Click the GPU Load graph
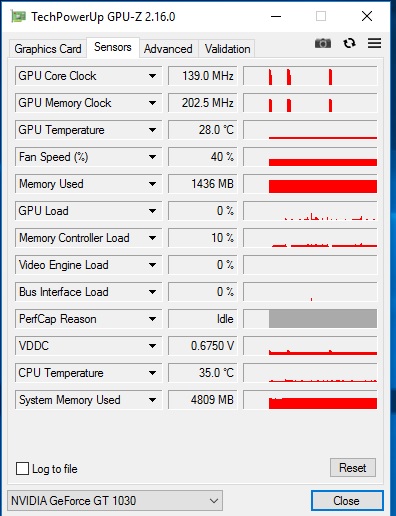396x516 pixels. (x=310, y=211)
